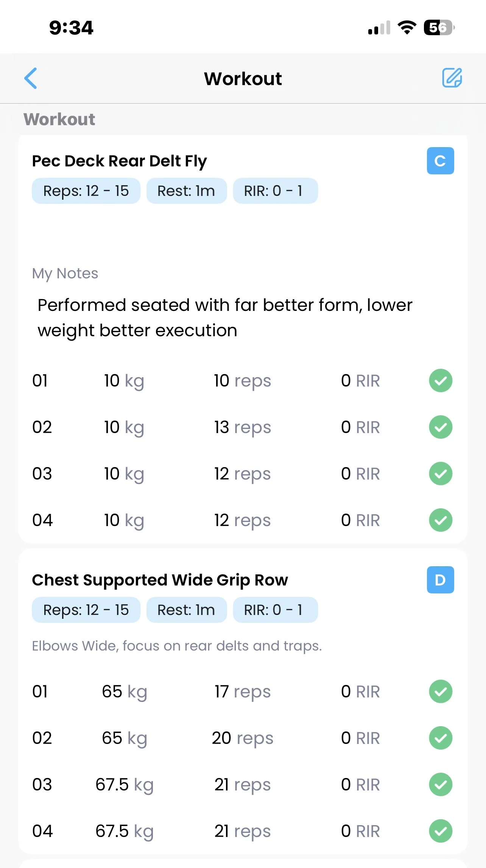The image size is (486, 868).
Task: Tap the cellular signal bars
Action: 379,28
